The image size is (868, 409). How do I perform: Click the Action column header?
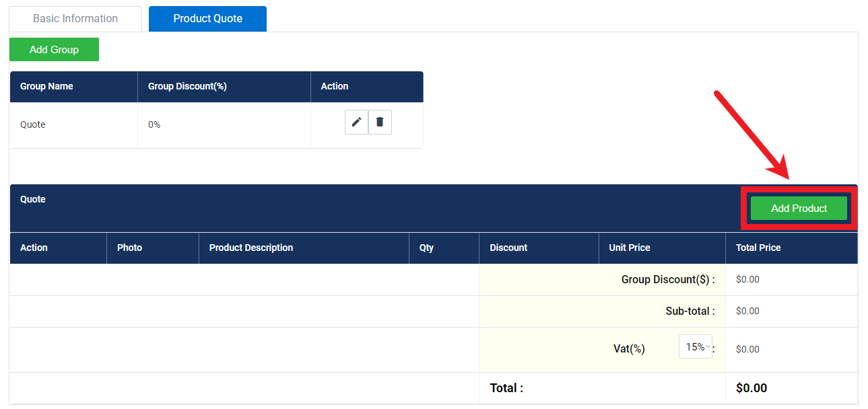pyautogui.click(x=335, y=86)
